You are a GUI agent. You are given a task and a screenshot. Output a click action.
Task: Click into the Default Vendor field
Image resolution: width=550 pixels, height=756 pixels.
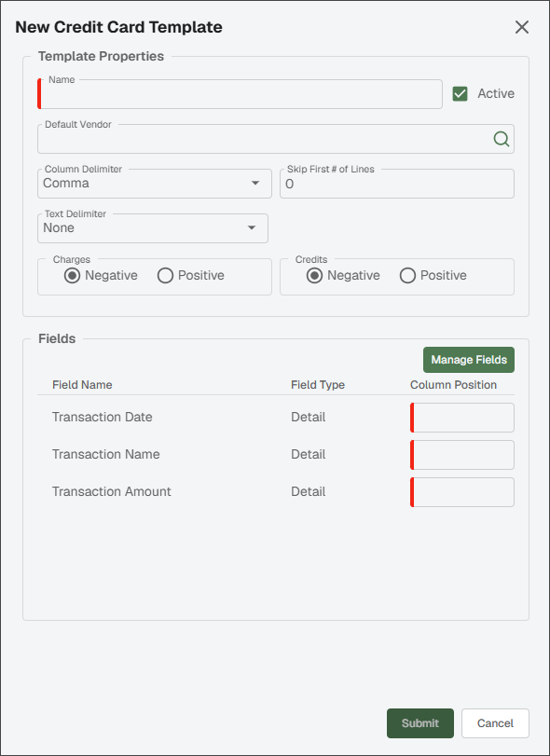[x=276, y=139]
